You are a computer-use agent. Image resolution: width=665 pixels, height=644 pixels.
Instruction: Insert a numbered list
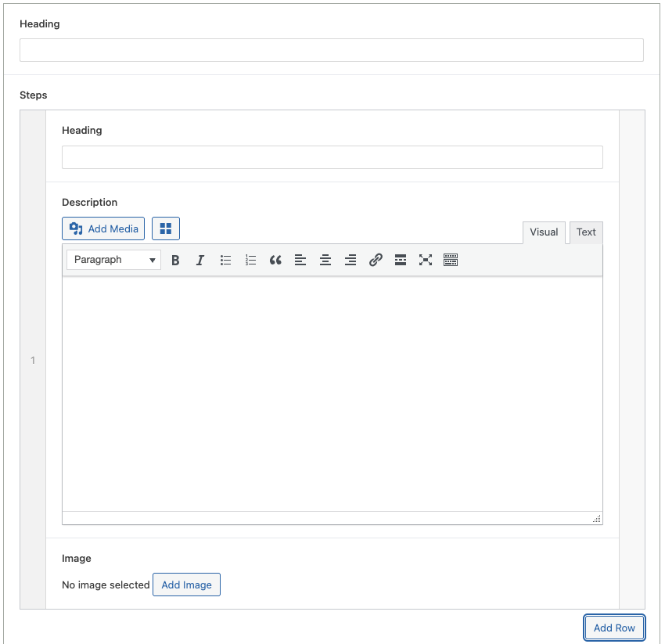pyautogui.click(x=250, y=260)
